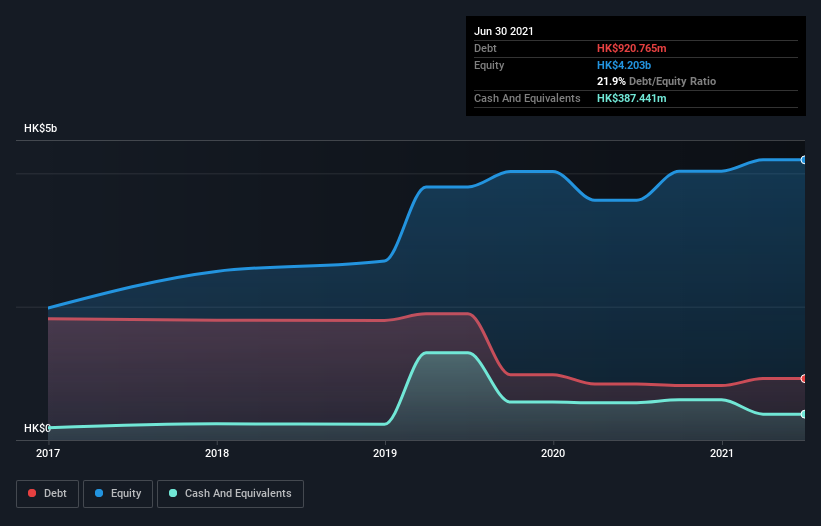This screenshot has height=526, width=821.
Task: Click the 2018 axis label
Action: click(217, 453)
